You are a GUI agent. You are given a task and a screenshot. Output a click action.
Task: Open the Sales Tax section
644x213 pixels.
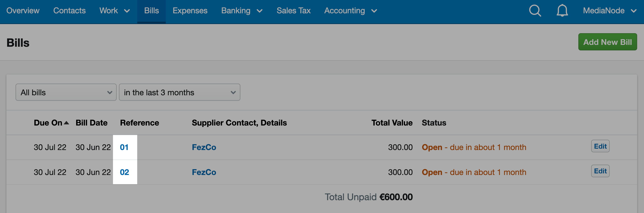(293, 11)
